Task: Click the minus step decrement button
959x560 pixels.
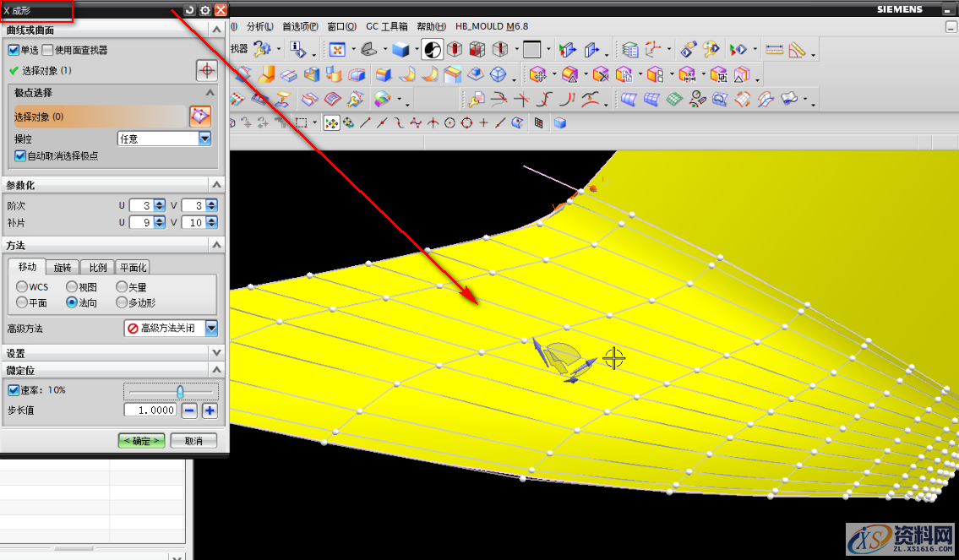Action: tap(190, 410)
